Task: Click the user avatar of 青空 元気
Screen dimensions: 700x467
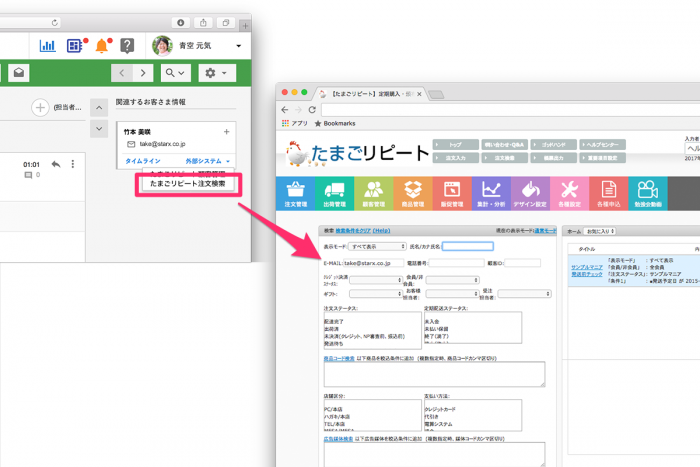Action: (x=162, y=46)
